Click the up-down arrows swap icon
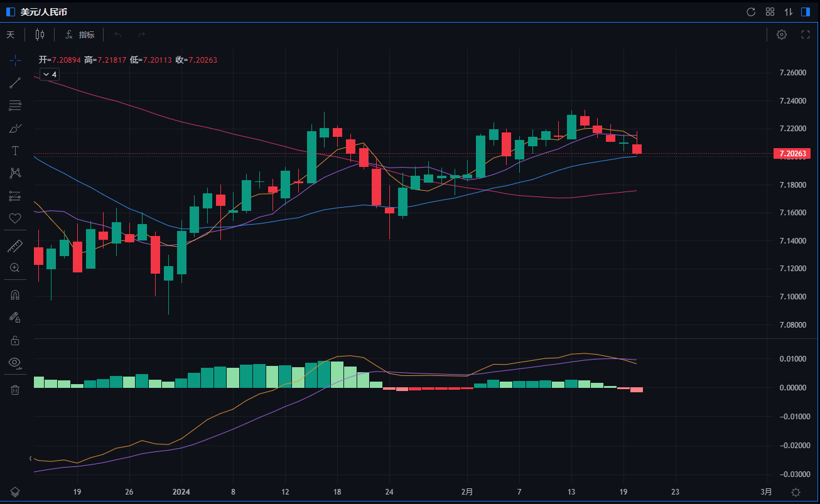The image size is (820, 504). tap(789, 12)
